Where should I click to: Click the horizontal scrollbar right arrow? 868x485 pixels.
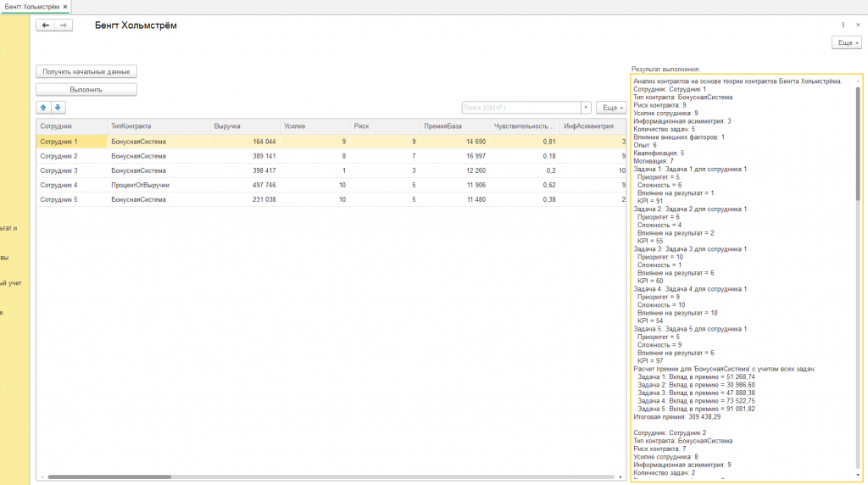[x=620, y=477]
